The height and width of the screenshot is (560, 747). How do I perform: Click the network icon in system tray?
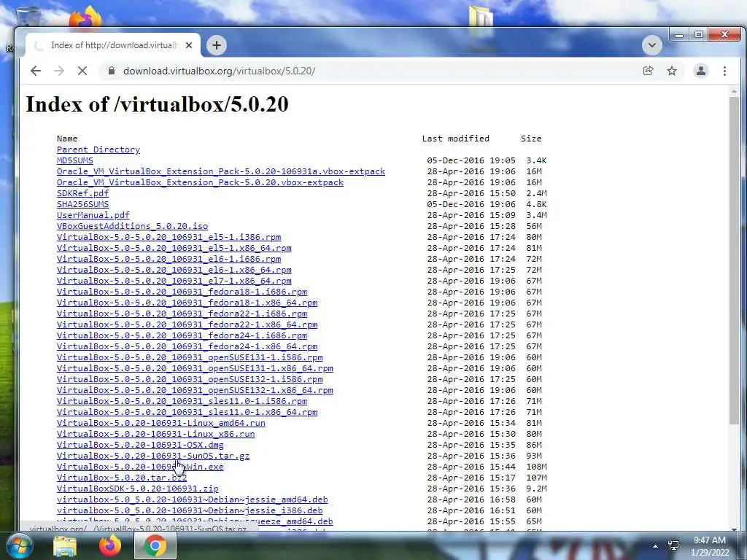673,545
